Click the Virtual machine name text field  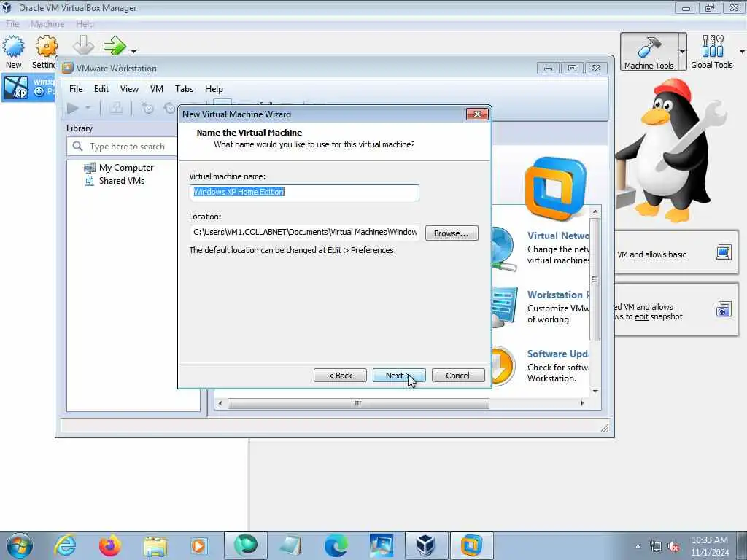click(x=304, y=192)
